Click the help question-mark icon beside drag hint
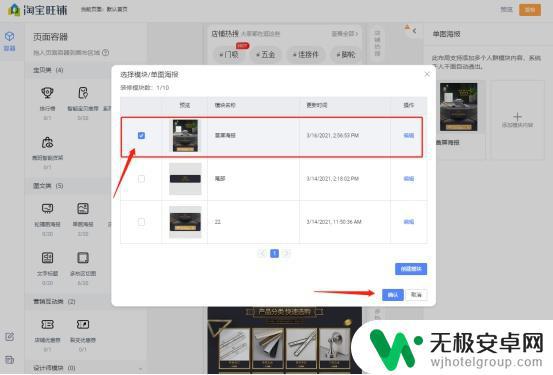Viewport: 553px width, 375px height. point(105,53)
